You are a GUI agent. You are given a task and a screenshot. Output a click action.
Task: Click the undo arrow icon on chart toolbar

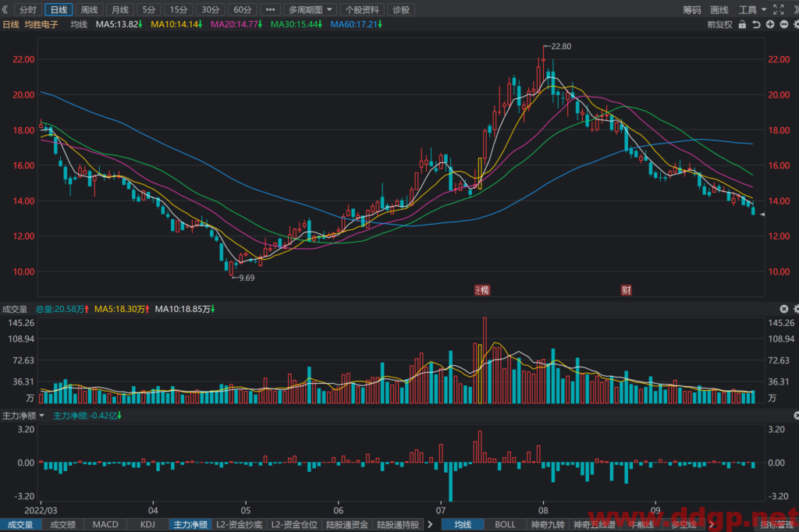756,24
